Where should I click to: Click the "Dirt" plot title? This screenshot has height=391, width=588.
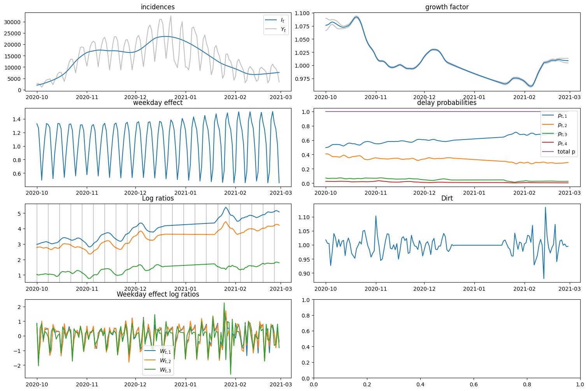click(447, 199)
